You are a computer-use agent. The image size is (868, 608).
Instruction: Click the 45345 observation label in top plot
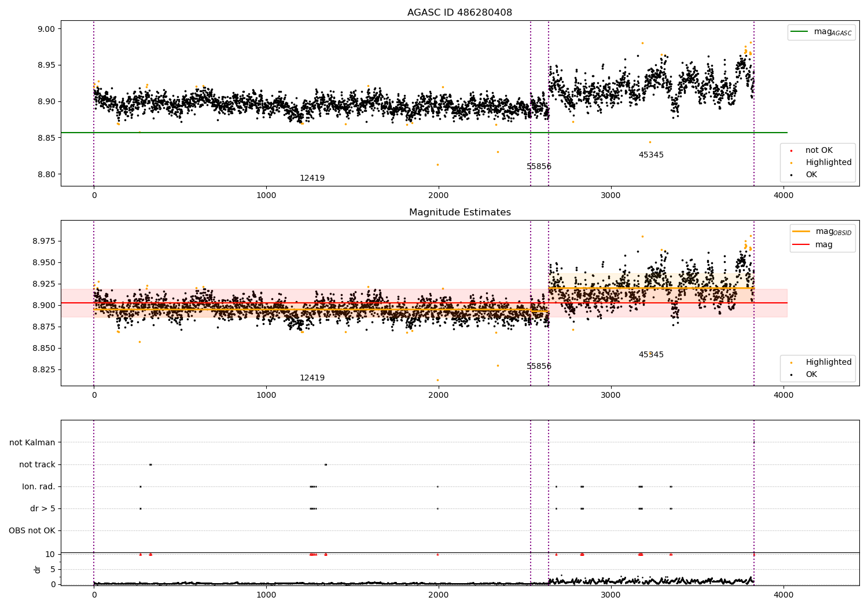[x=651, y=155]
